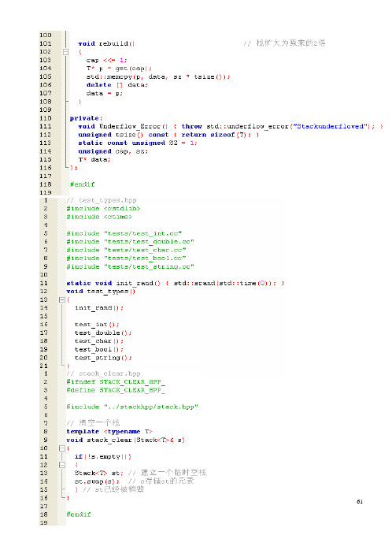Screen dimensions: 392x539
Task: Collapse the rebuild function fold marker at line 102
Action: [x=65, y=52]
